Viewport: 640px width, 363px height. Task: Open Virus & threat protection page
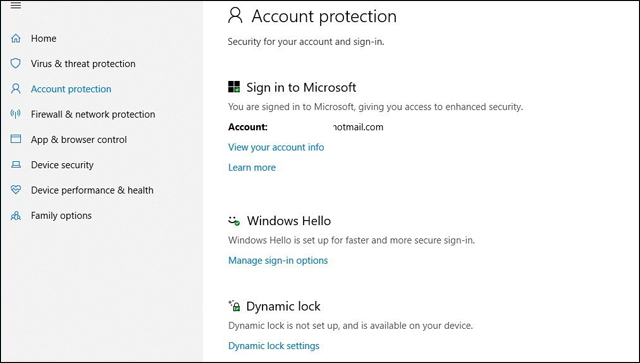click(x=83, y=64)
